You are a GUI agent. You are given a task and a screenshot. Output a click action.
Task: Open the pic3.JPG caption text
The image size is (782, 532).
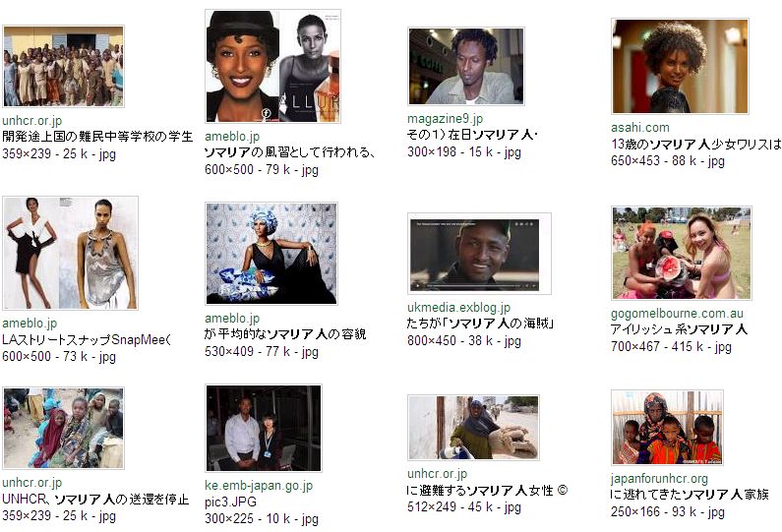coord(230,502)
